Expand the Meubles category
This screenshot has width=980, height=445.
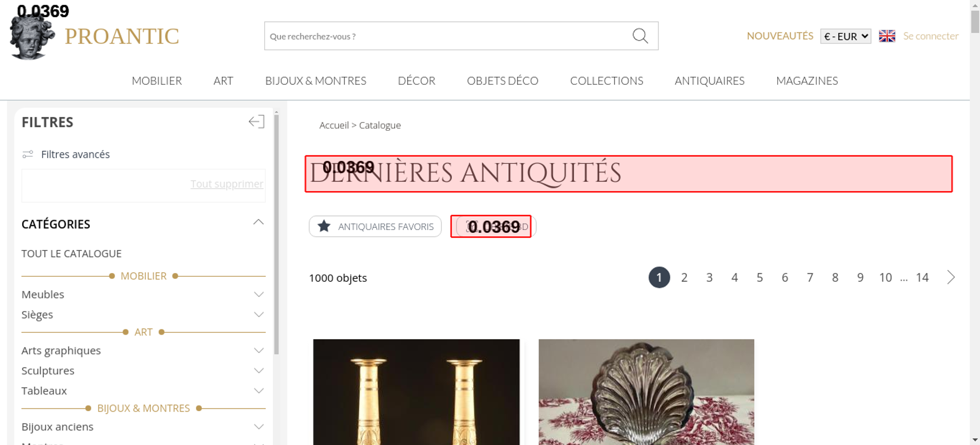click(258, 295)
